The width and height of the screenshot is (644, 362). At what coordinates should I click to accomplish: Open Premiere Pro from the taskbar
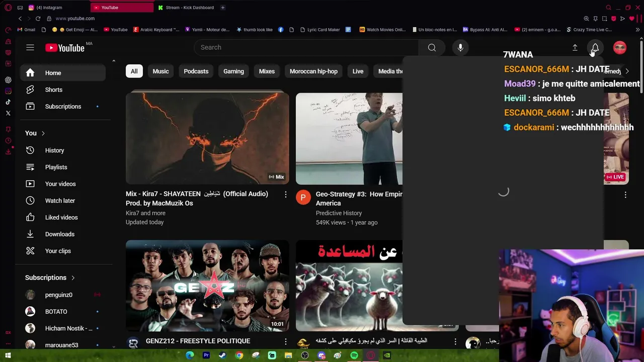point(206,355)
